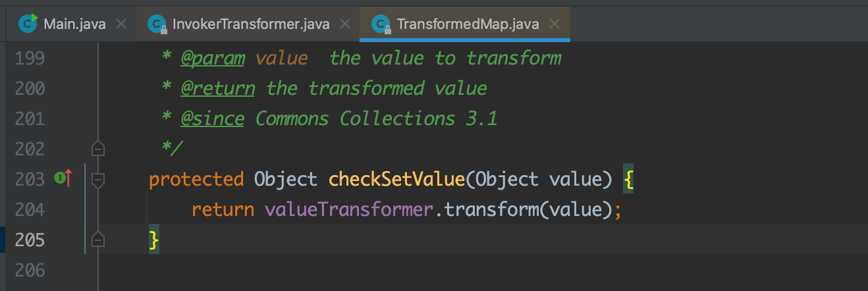Screen dimensions: 868x291
Task: Collapse Javadoc comment fold marker at line 202
Action: pos(98,149)
